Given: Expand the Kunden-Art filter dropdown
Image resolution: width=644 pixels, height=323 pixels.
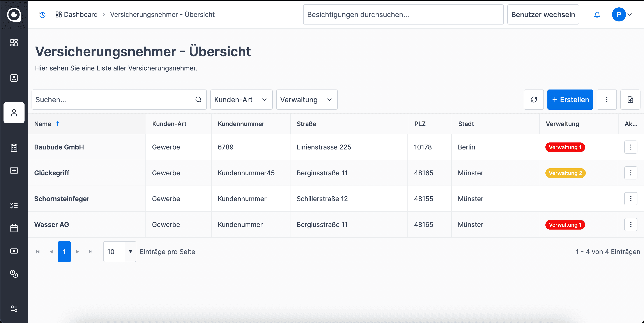Looking at the screenshot, I should (241, 100).
